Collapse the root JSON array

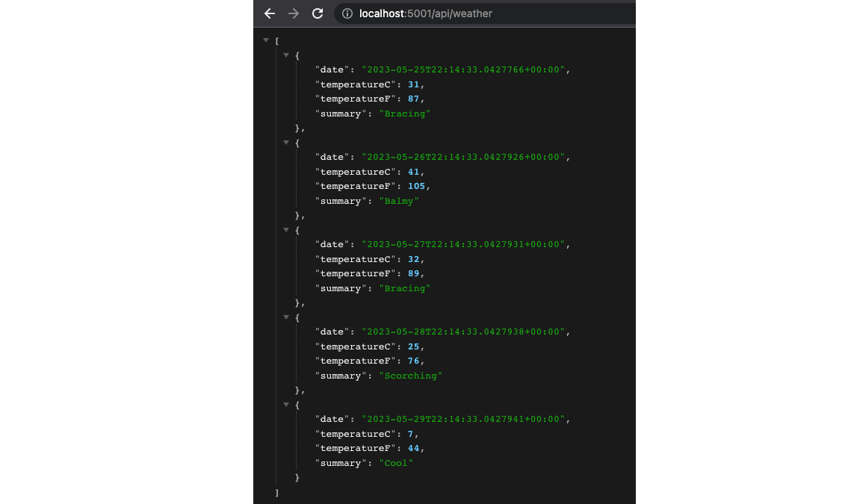(x=266, y=40)
